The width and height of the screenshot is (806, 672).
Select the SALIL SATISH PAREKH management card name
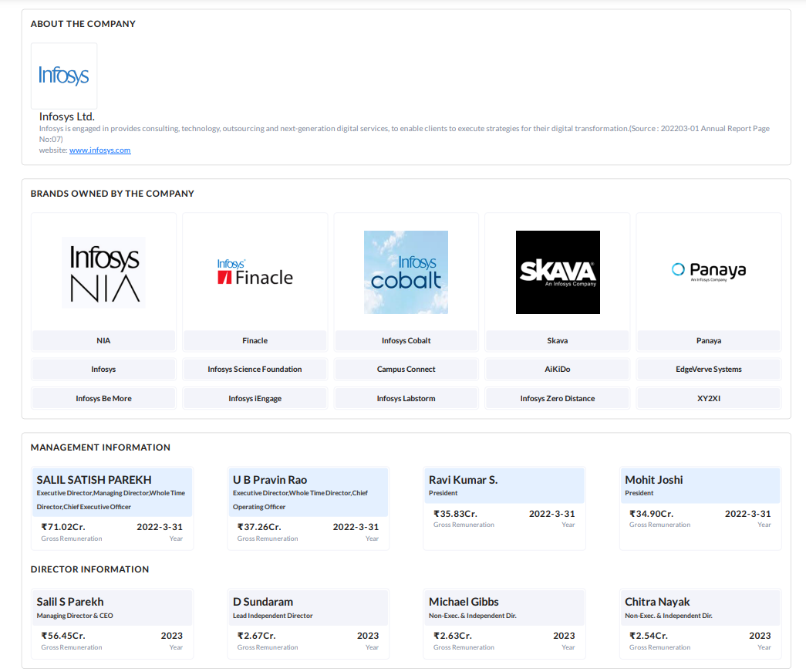click(94, 480)
